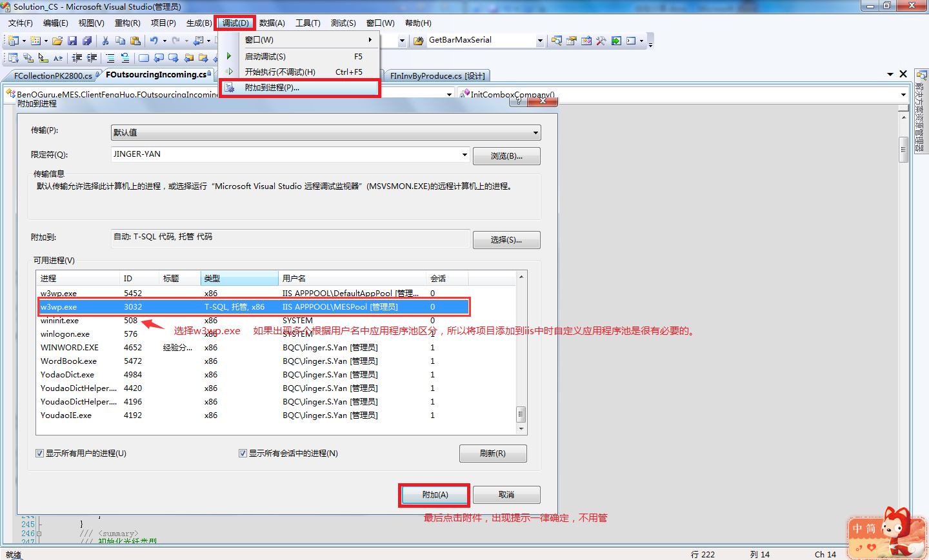
Task: Undo the last action with the arrow icon
Action: tap(154, 41)
